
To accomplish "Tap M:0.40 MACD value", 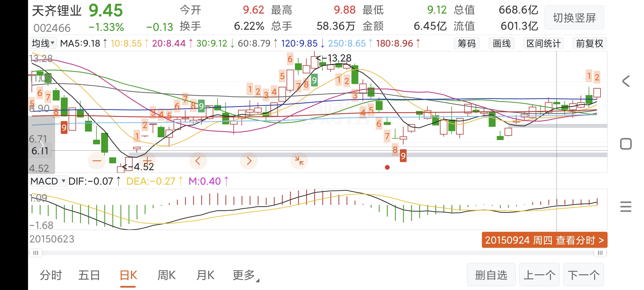I will click(x=208, y=181).
